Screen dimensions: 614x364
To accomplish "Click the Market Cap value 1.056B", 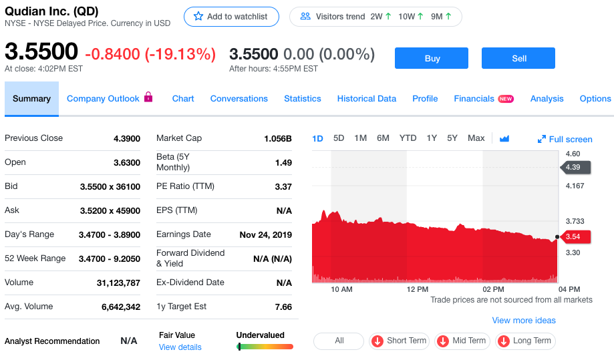I will 278,138.
